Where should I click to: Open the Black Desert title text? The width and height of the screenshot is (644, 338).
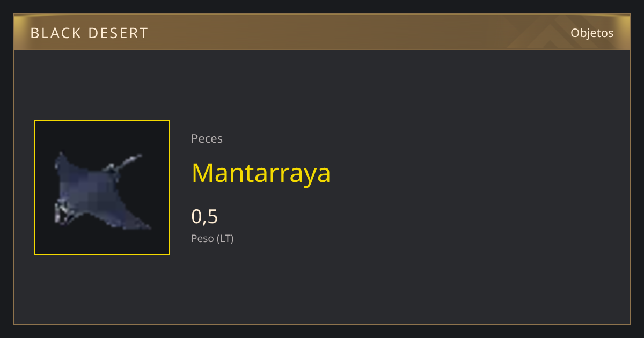point(89,33)
